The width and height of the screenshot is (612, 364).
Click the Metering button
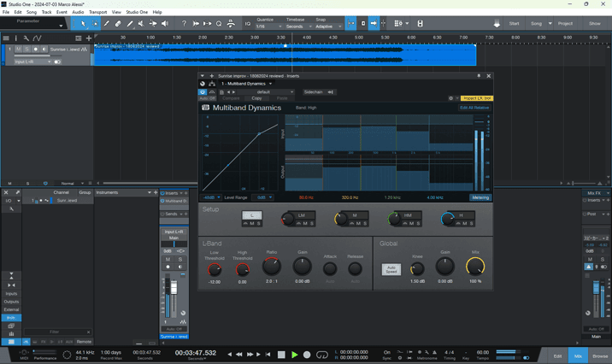480,197
